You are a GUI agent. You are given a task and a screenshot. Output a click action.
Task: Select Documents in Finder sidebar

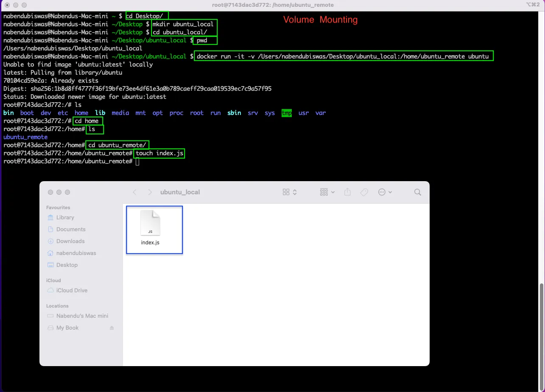(71, 229)
